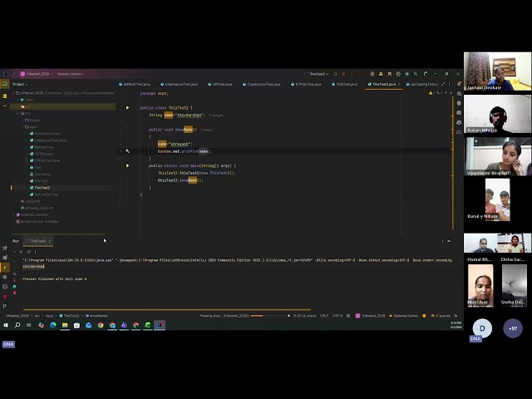532x399 pixels.
Task: Expand the External Libraries node
Action: (x=13, y=214)
